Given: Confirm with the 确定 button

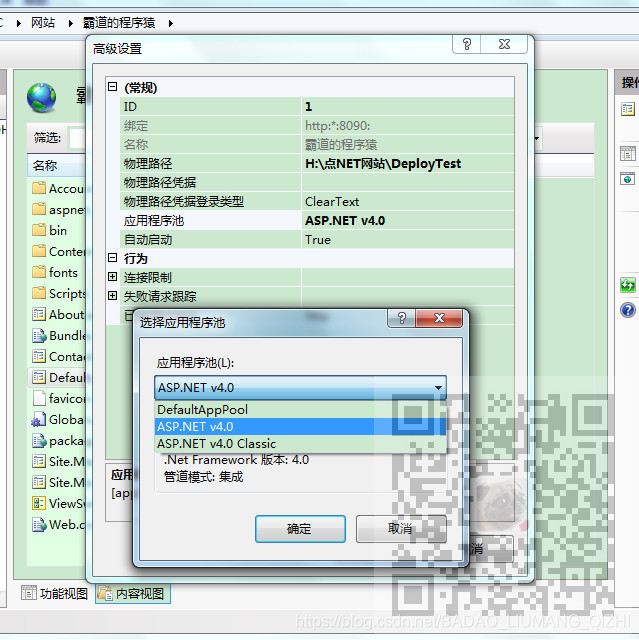Looking at the screenshot, I should [x=300, y=529].
